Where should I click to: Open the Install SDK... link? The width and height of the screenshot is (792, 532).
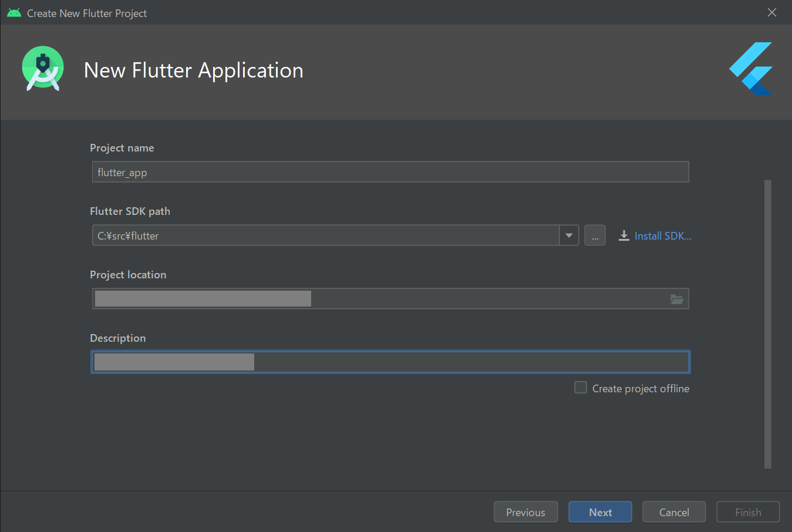click(x=663, y=235)
